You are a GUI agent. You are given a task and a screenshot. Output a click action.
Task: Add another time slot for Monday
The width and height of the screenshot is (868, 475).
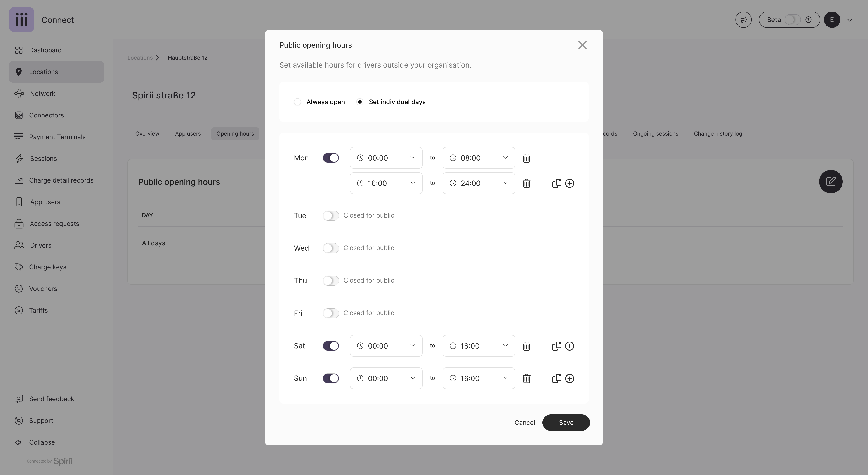569,183
